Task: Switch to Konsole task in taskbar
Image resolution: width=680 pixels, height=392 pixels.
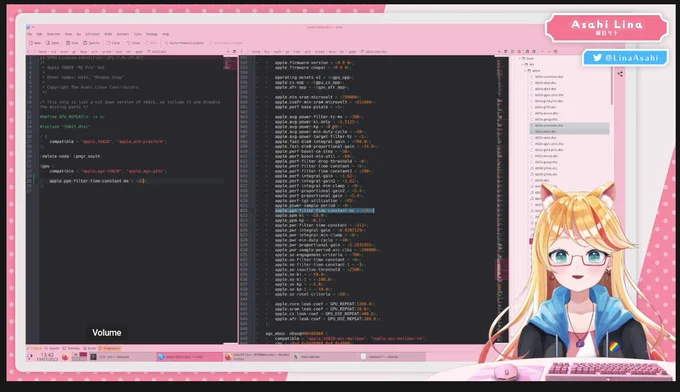Action: [x=123, y=357]
